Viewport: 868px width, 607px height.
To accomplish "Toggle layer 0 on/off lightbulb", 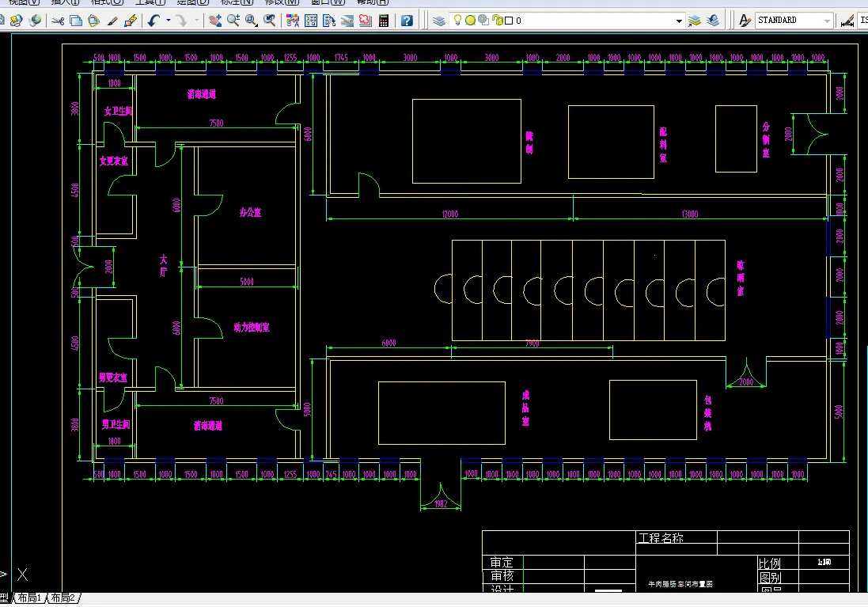I will (458, 21).
